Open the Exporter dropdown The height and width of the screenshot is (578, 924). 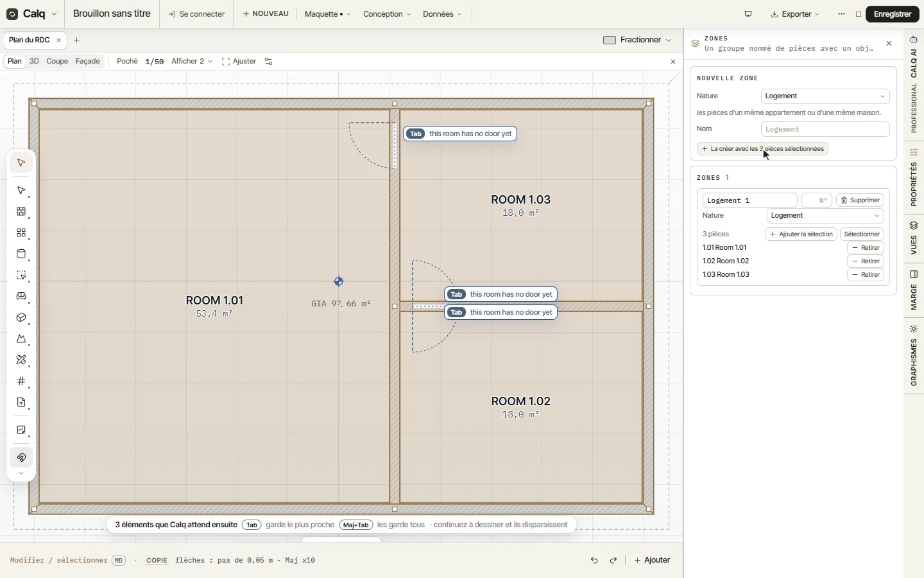(796, 14)
